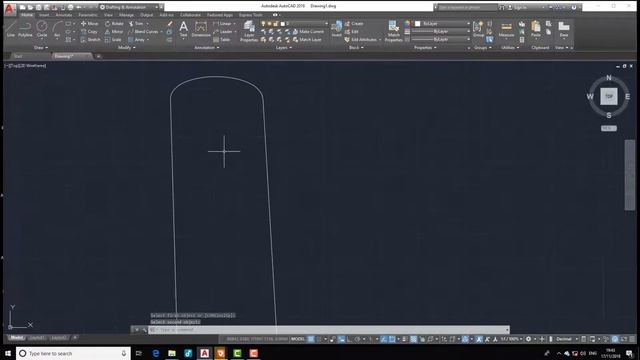Select the Circle tool
640x360 pixels.
pos(42,29)
